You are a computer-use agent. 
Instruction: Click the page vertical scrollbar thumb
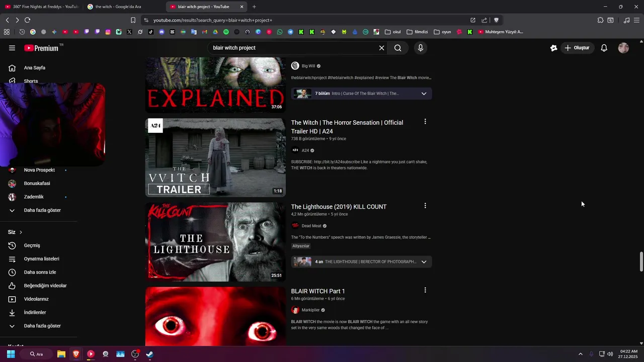(641, 261)
